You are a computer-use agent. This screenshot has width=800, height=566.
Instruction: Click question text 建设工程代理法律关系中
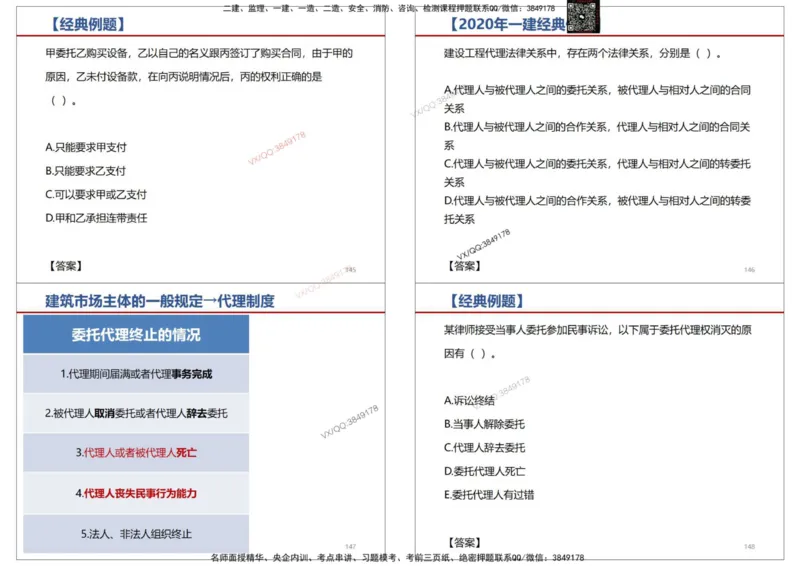coord(582,53)
